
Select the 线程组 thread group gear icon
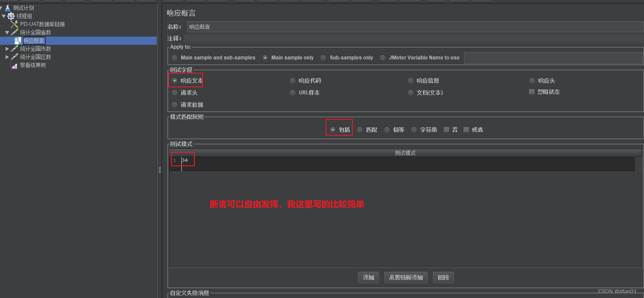[11, 16]
